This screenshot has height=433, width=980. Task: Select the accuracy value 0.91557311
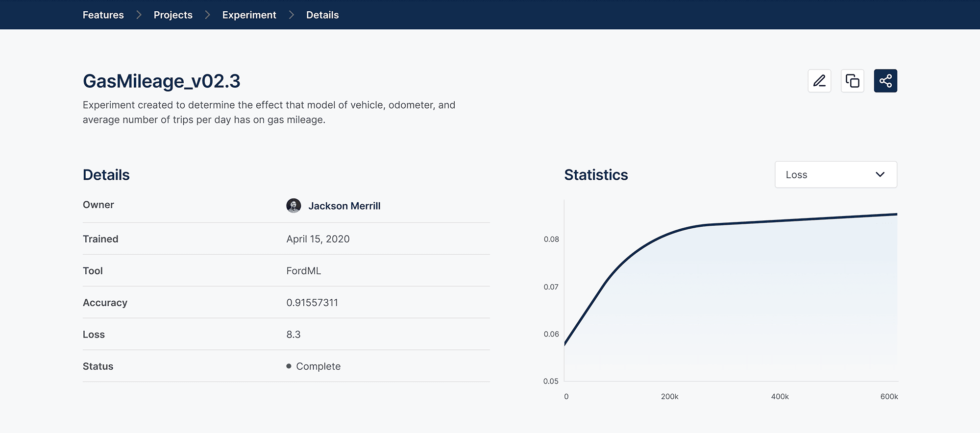[x=312, y=303]
